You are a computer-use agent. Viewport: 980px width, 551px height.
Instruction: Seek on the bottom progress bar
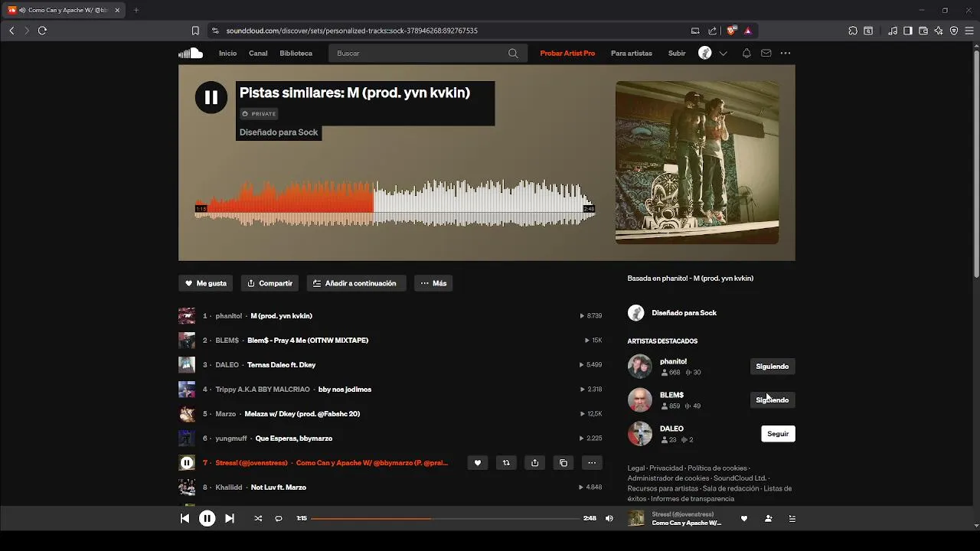click(x=445, y=519)
